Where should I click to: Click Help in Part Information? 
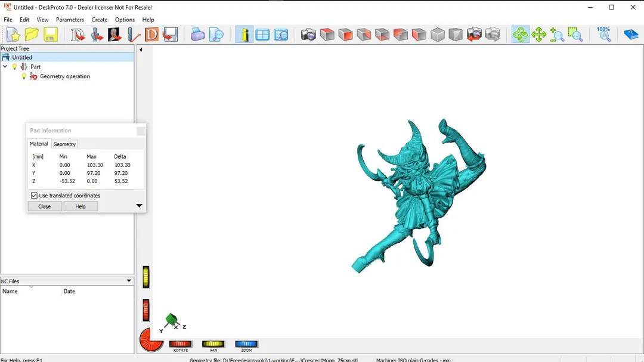point(80,206)
